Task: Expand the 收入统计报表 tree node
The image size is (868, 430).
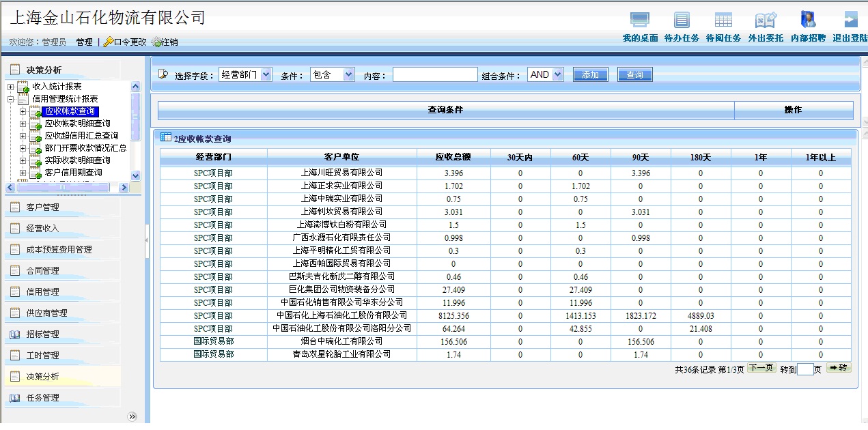Action: pos(10,87)
